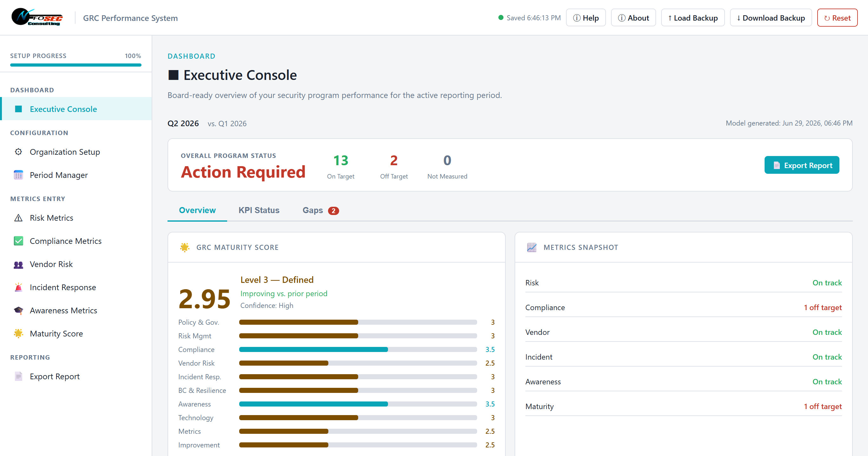Click the Metrics Snapshot chart icon

point(532,247)
